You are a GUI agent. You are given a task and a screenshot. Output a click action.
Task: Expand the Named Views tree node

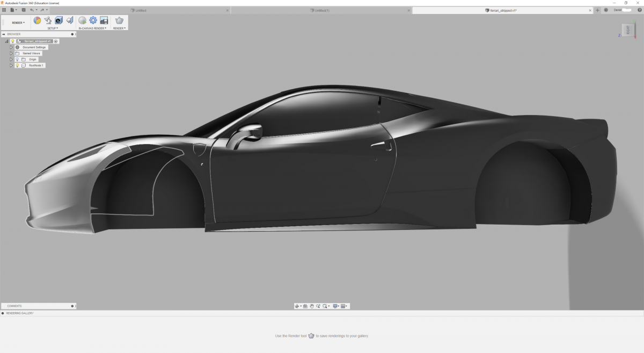pyautogui.click(x=11, y=53)
